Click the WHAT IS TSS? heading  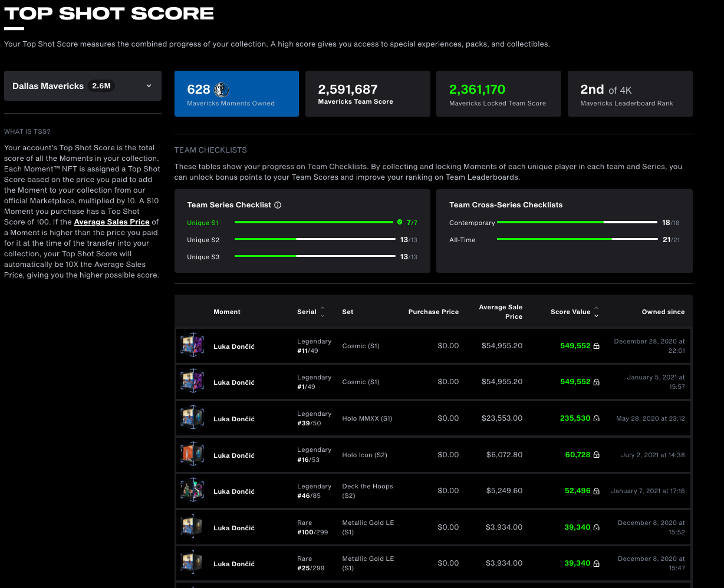(x=27, y=131)
